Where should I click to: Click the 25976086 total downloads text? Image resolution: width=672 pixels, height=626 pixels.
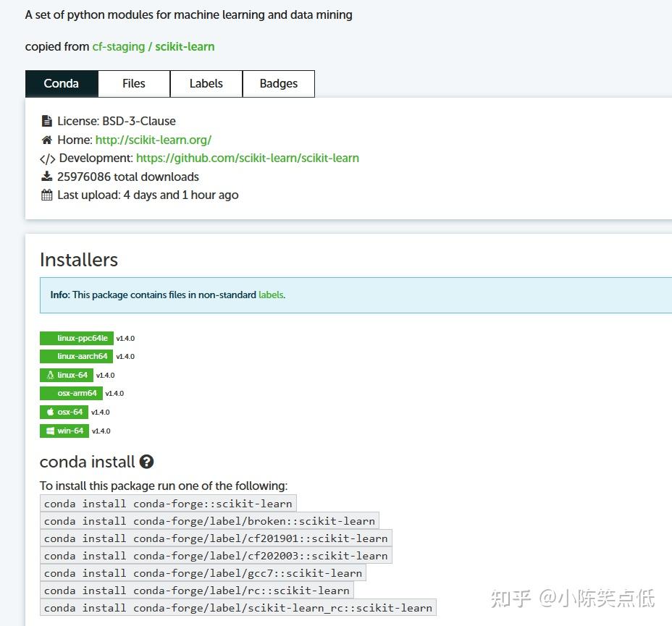[128, 177]
